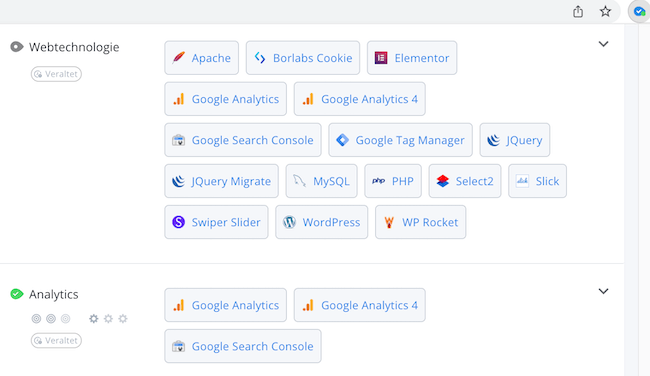Open the MySQL tag

click(321, 181)
